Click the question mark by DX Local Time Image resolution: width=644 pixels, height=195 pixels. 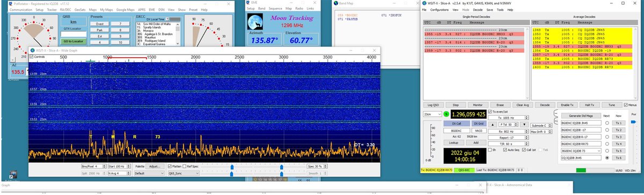(x=167, y=19)
